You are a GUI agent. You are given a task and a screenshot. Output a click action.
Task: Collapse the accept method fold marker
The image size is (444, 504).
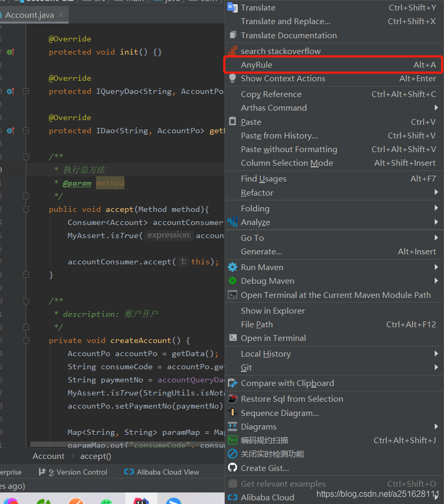coord(26,210)
